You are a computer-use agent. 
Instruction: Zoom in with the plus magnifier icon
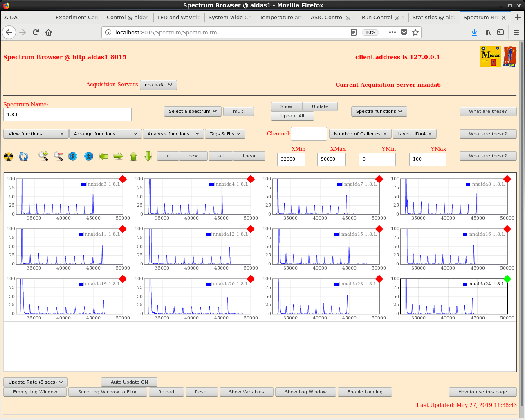click(43, 156)
